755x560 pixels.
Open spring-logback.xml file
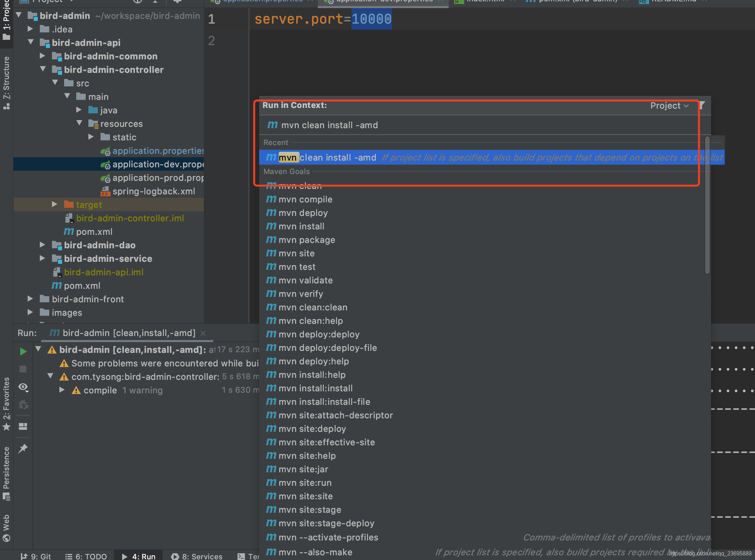click(148, 192)
